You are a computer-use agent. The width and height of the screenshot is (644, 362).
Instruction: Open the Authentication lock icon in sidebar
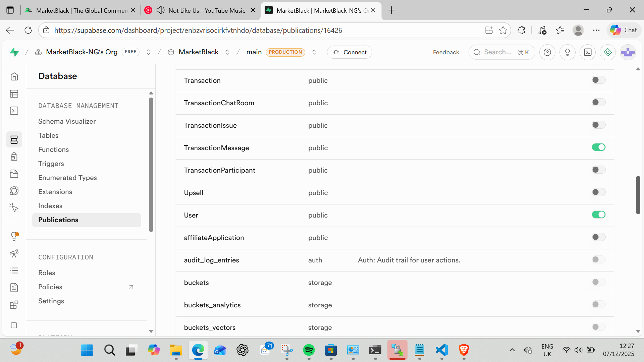14,157
